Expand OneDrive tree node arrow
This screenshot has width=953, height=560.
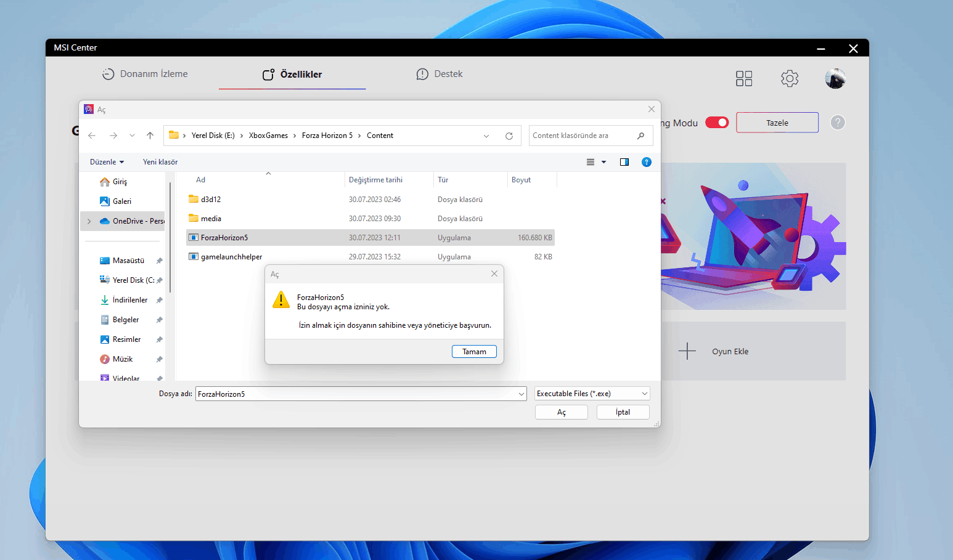(89, 221)
